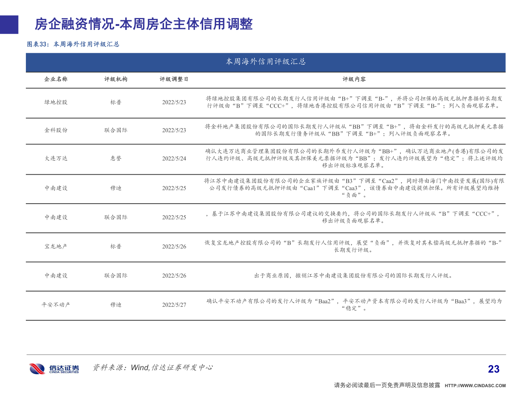Click the date 2022/5/24
The height and width of the screenshot is (399, 532).
(x=174, y=158)
